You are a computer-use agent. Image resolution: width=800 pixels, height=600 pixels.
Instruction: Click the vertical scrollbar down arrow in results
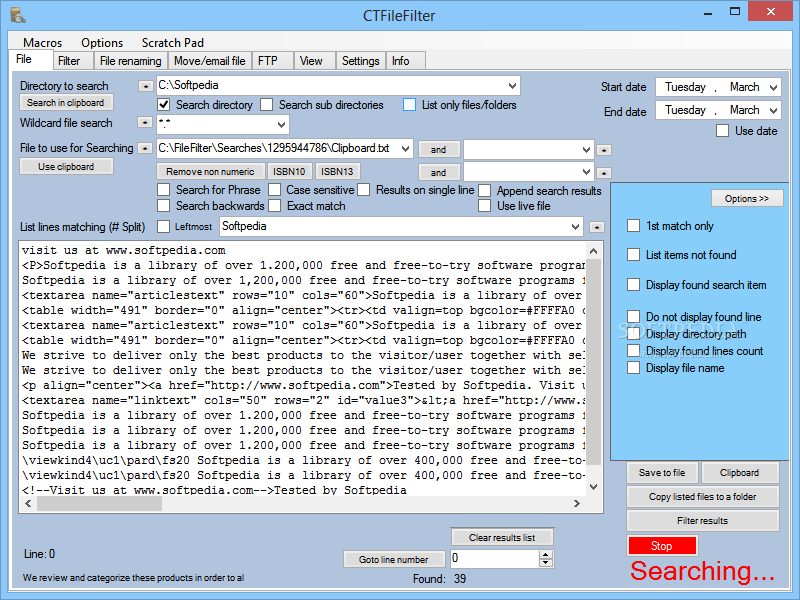pos(593,487)
